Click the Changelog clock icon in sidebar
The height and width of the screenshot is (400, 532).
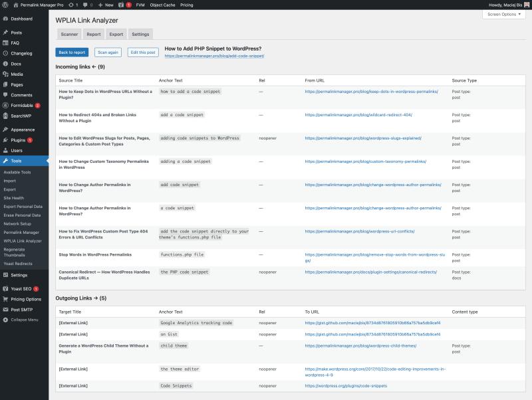(x=5, y=53)
